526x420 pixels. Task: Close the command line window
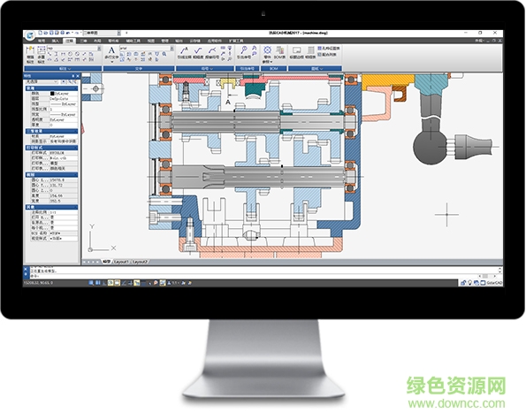click(26, 269)
